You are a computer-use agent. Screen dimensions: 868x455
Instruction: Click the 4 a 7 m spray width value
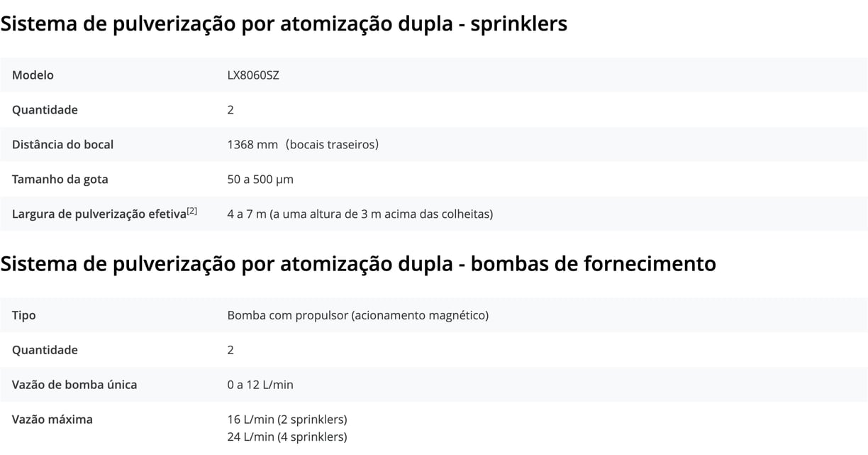pyautogui.click(x=360, y=214)
